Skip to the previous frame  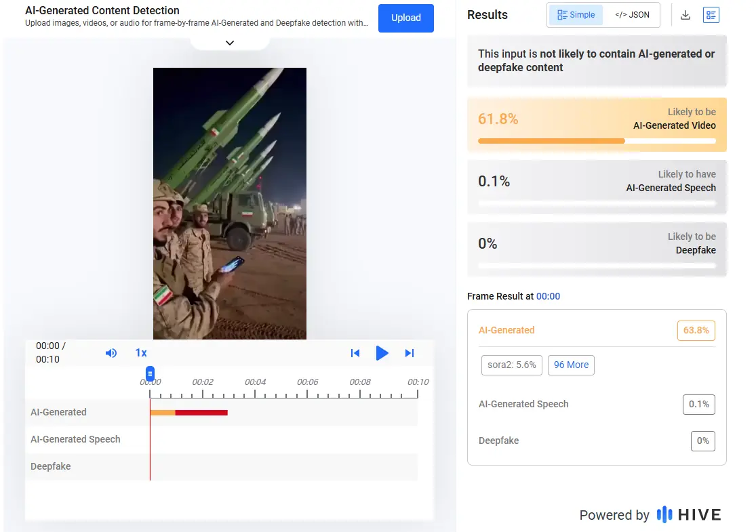[x=355, y=353]
